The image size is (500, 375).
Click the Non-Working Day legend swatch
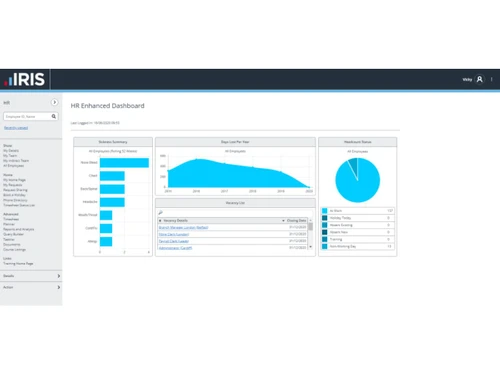[324, 247]
